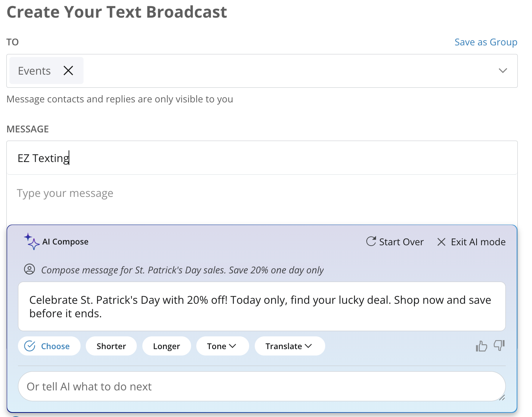This screenshot has height=417, width=532.
Task: Remove the Events recipient tag
Action: tap(68, 70)
